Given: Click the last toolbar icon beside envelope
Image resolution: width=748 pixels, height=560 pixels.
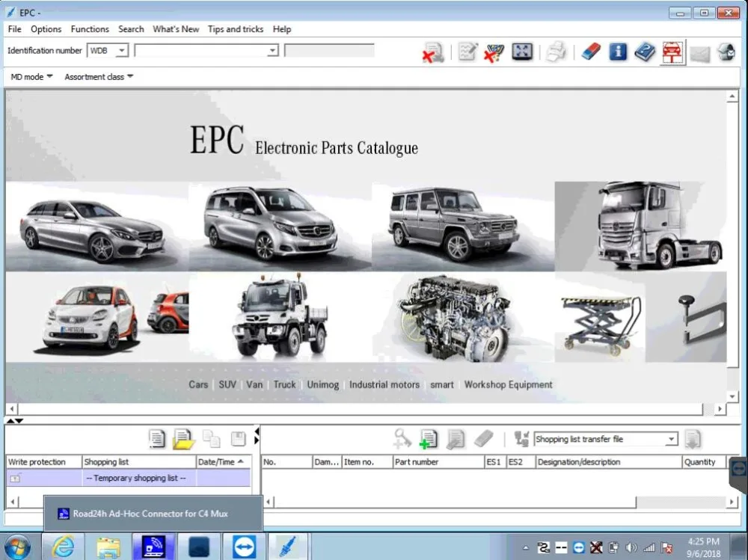Looking at the screenshot, I should pos(726,52).
